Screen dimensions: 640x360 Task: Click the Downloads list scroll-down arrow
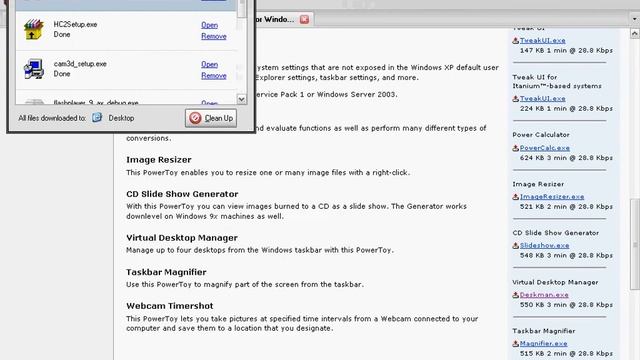pos(242,99)
